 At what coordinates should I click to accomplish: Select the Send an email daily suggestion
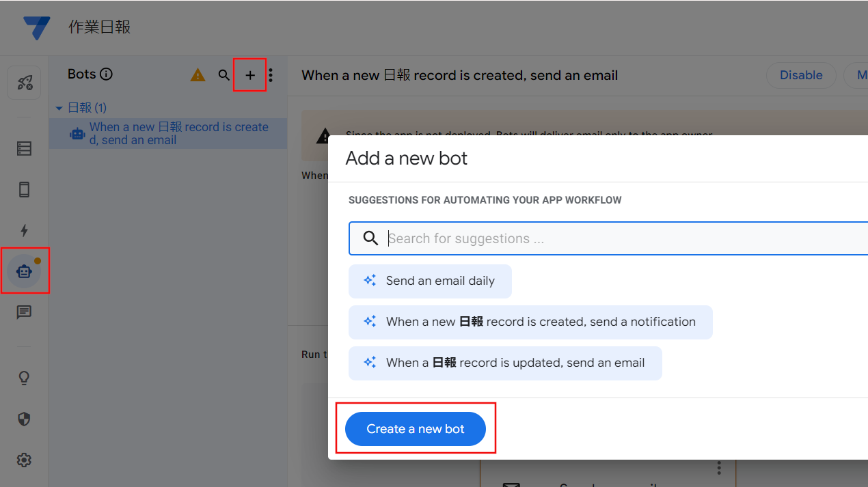click(430, 281)
